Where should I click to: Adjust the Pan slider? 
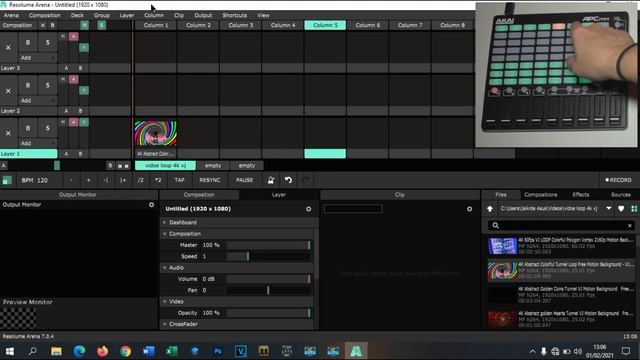pos(269,290)
